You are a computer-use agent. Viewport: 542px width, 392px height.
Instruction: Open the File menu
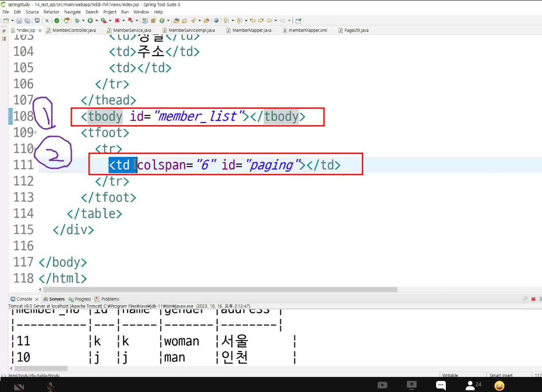[x=6, y=12]
